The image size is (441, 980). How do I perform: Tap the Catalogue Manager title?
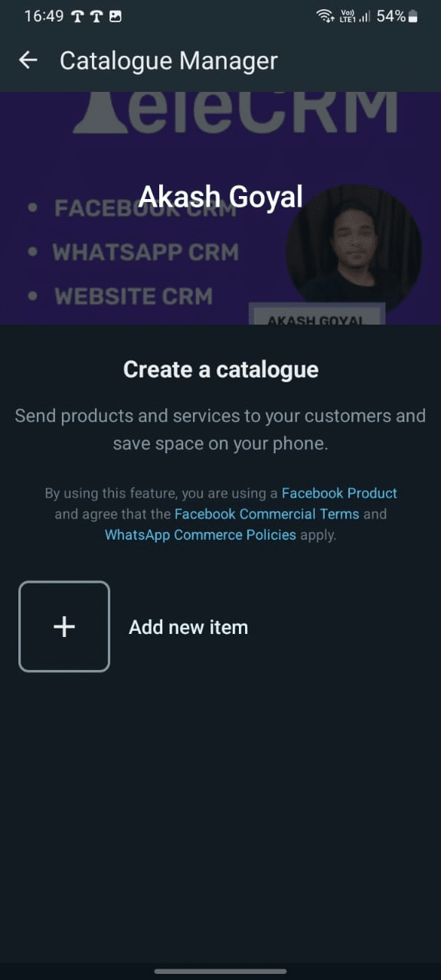click(168, 60)
